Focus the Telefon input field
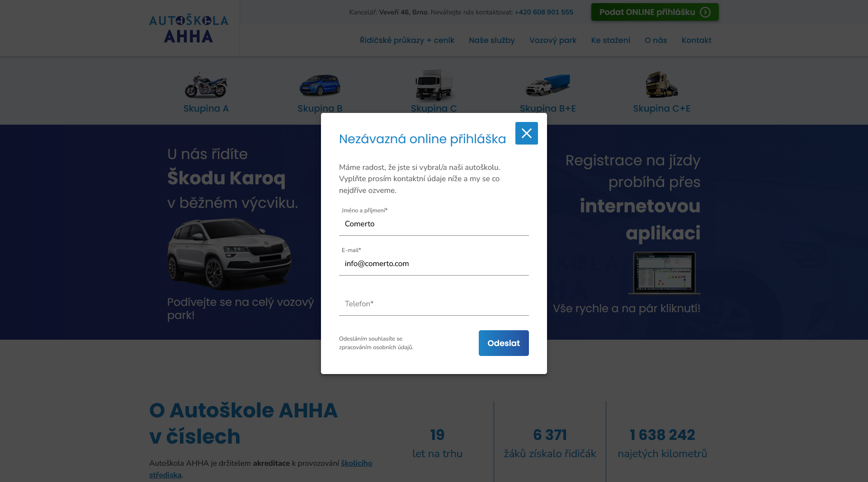 point(434,304)
